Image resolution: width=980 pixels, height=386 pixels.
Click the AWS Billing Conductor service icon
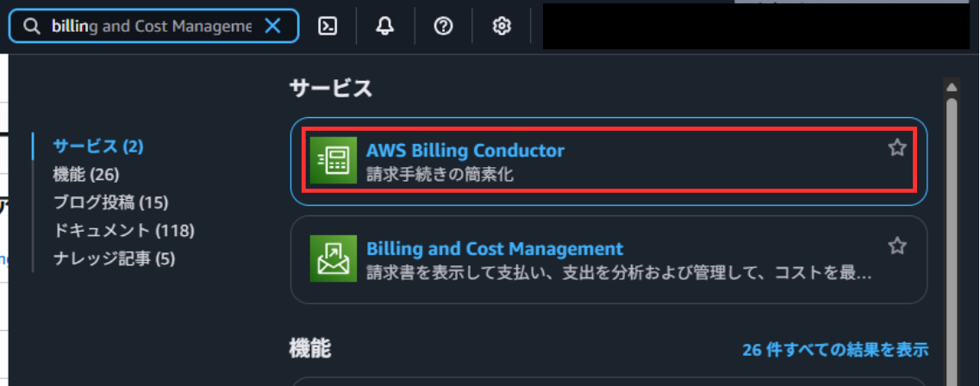pyautogui.click(x=333, y=160)
